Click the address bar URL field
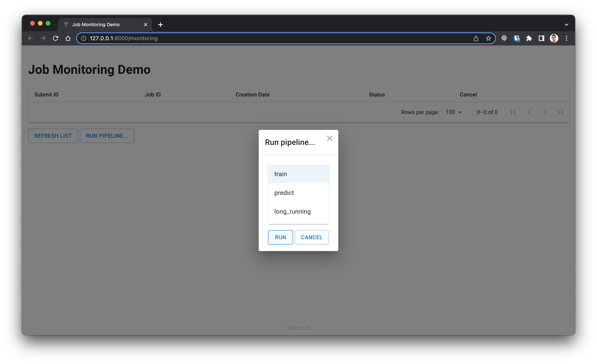Screen dimensions: 597x364 (266, 38)
